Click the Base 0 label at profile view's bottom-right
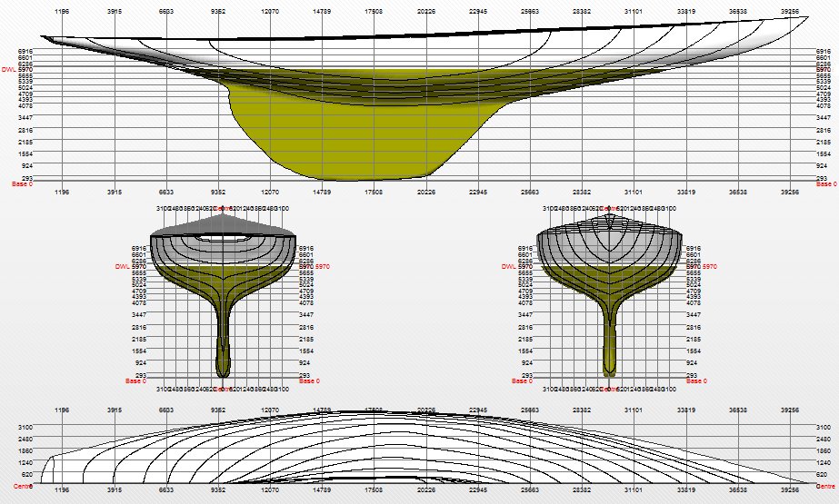 coord(826,184)
